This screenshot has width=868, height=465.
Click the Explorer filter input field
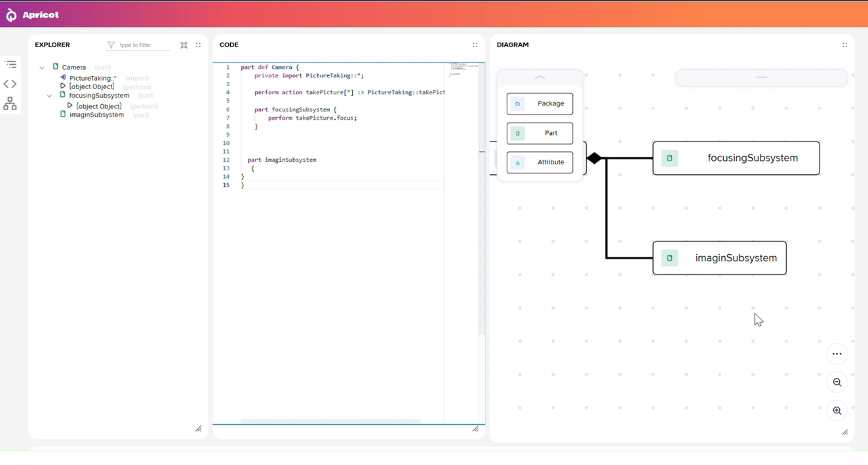143,45
